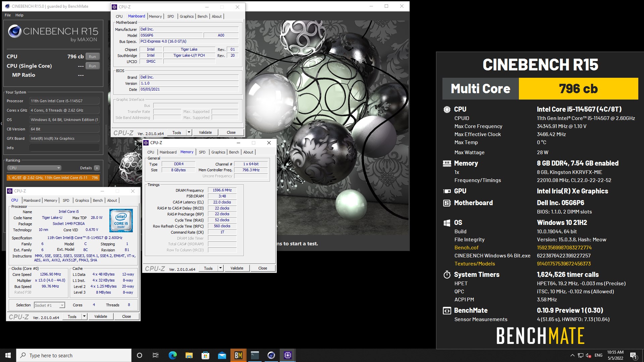Click the BenchMate code bracket icon
This screenshot has width=644, height=362.
(447, 311)
